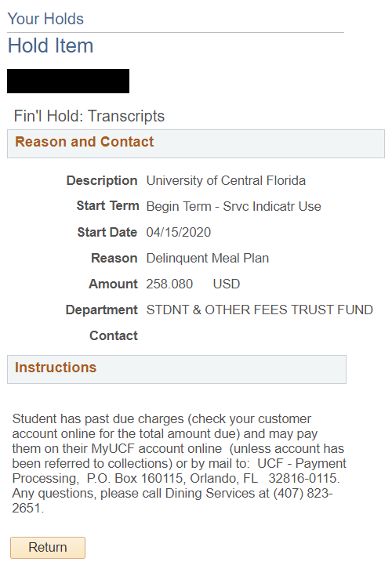Click the instructions paragraph about past due charges
392x565 pixels.
180,463
